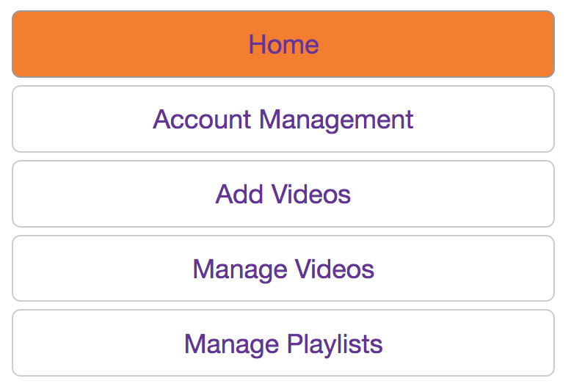Click the Manage Playlists button

click(x=283, y=344)
